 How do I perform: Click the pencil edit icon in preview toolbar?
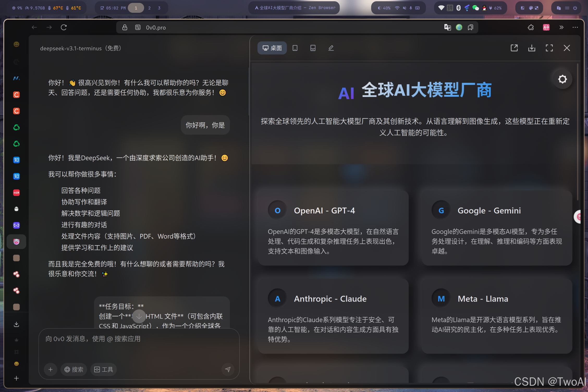[331, 48]
